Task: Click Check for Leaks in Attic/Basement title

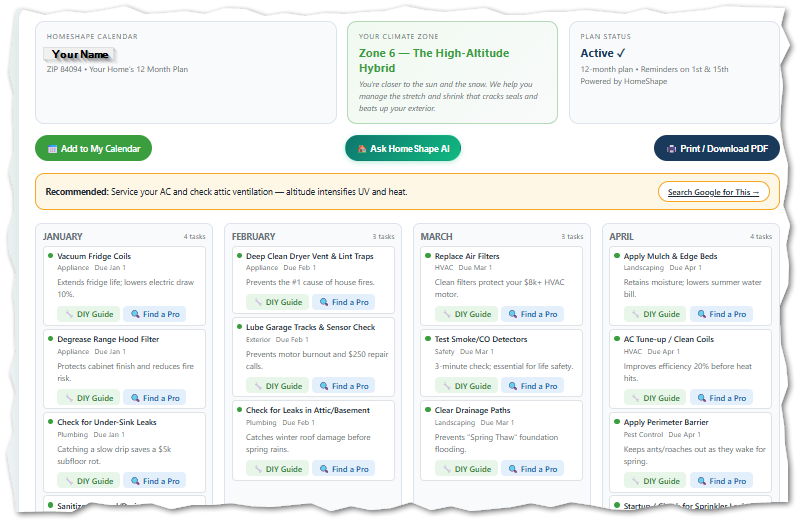Action: (308, 410)
